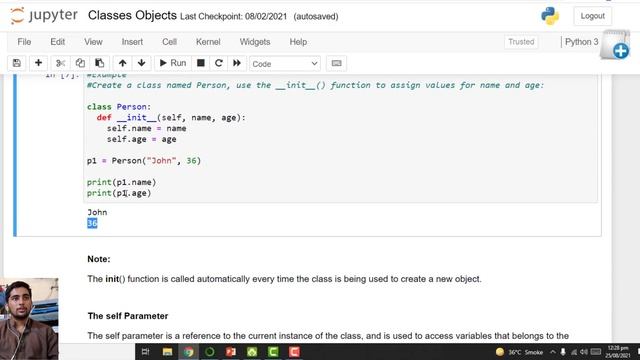Screen dimensions: 640x360
Task: Open the Help menu
Action: (298, 42)
